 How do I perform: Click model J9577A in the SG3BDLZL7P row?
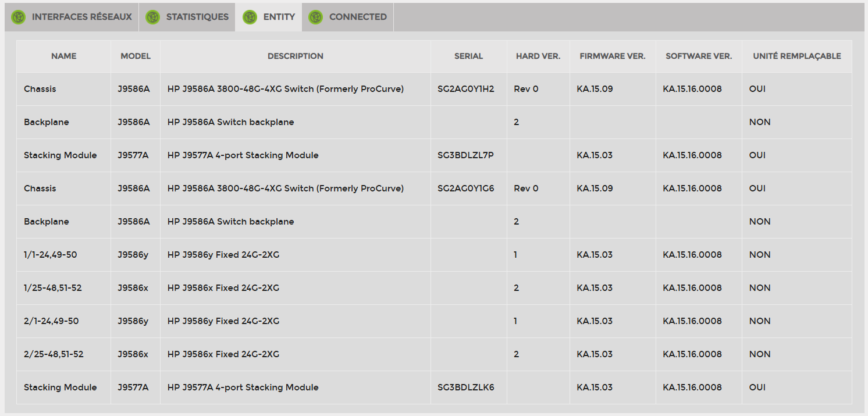click(134, 155)
